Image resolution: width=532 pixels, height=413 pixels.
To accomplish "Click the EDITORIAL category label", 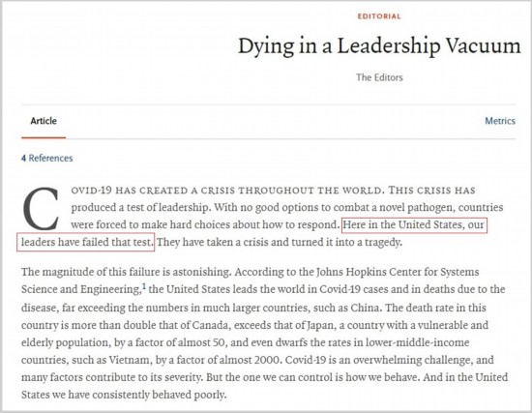I will (x=379, y=16).
